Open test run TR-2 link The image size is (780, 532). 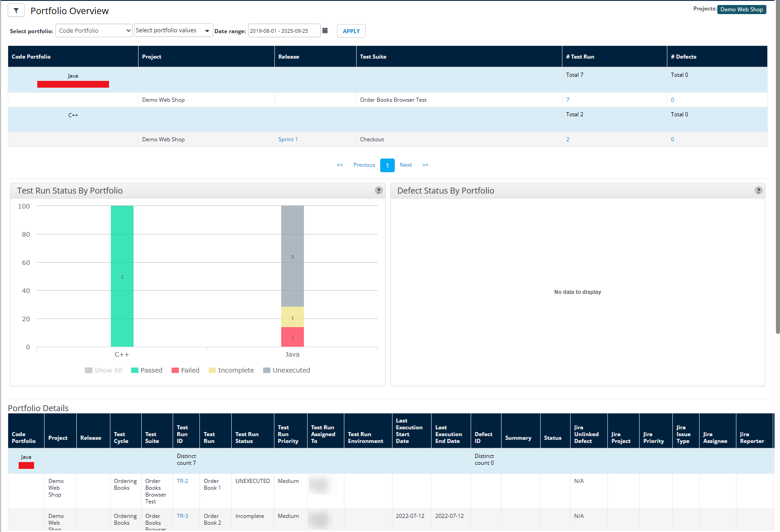coord(182,481)
